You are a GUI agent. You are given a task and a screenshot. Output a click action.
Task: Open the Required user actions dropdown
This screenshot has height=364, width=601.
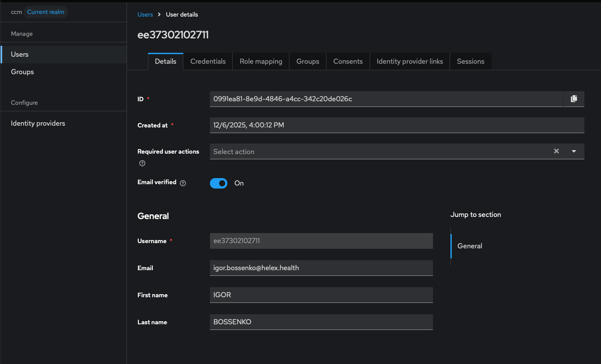coord(574,151)
